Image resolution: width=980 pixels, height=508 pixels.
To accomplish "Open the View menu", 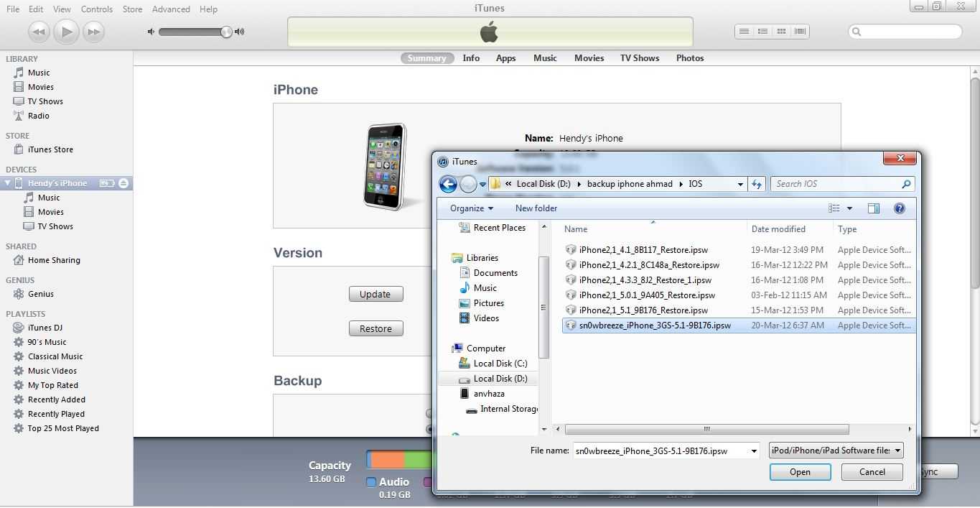I will point(62,9).
